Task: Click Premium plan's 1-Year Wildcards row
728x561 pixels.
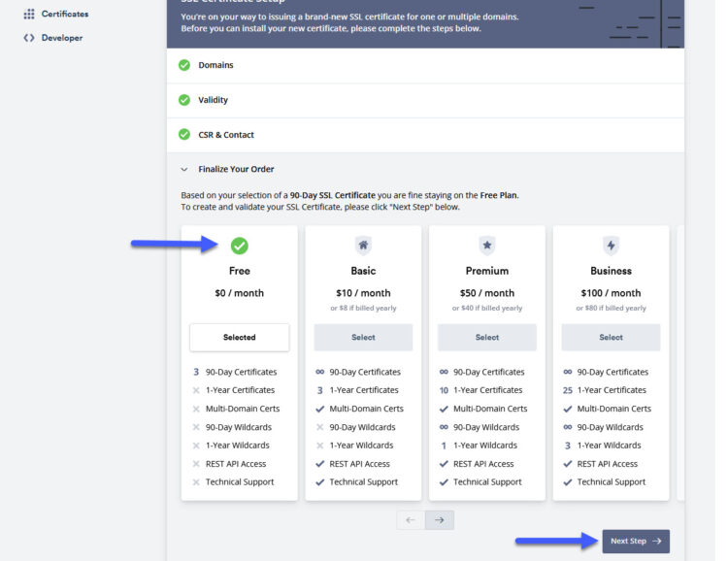Action: click(479, 445)
